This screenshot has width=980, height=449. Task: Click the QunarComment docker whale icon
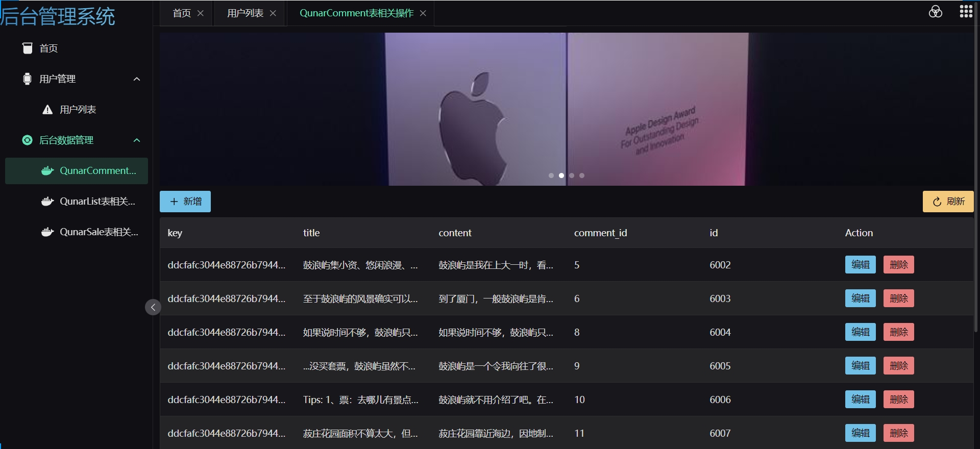47,170
